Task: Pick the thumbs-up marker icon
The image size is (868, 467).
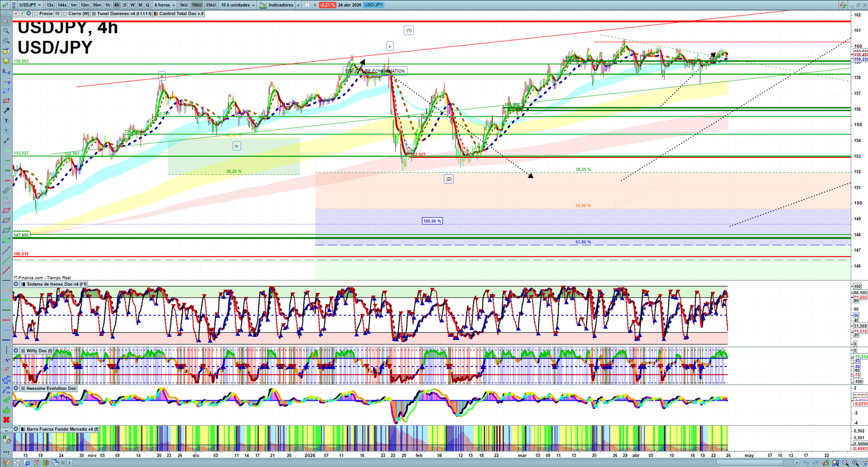Action: (6, 410)
